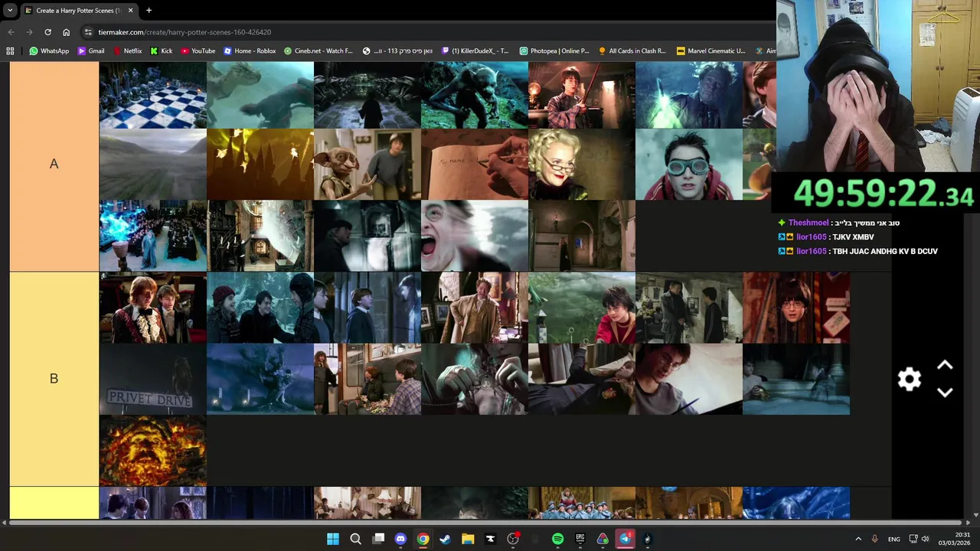Viewport: 980px width, 551px height.
Task: Select the wizard chess board thumbnail
Action: point(153,95)
